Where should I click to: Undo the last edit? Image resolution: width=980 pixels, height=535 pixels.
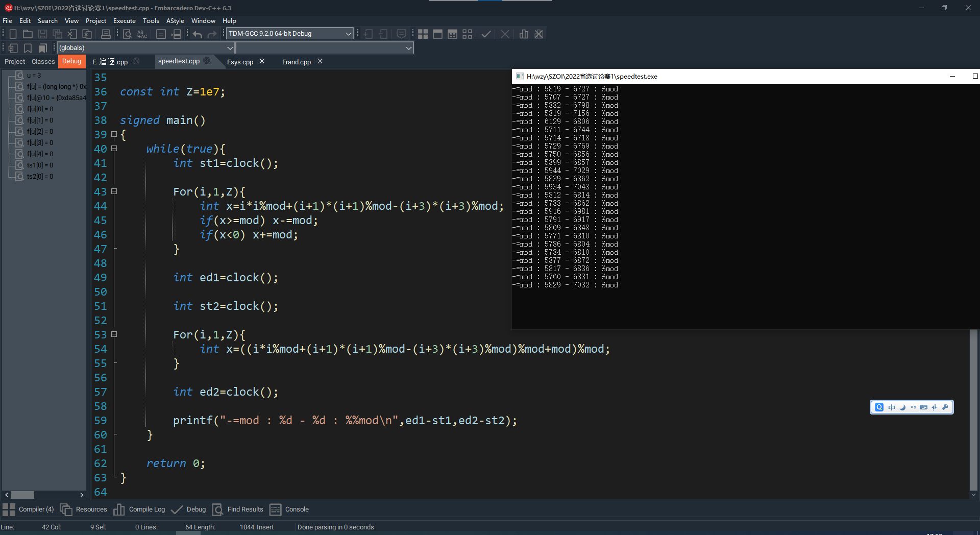pyautogui.click(x=198, y=34)
